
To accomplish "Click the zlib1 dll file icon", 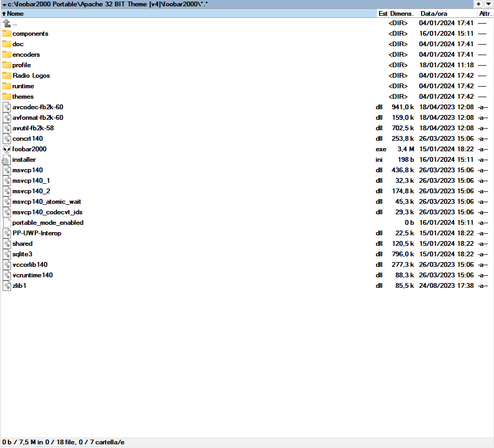I will [x=7, y=286].
